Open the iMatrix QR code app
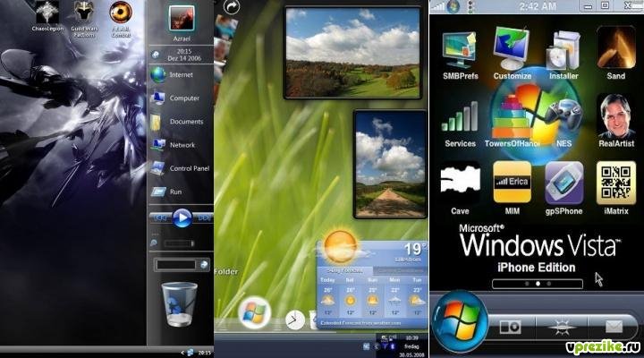The image size is (644, 358). [x=616, y=188]
